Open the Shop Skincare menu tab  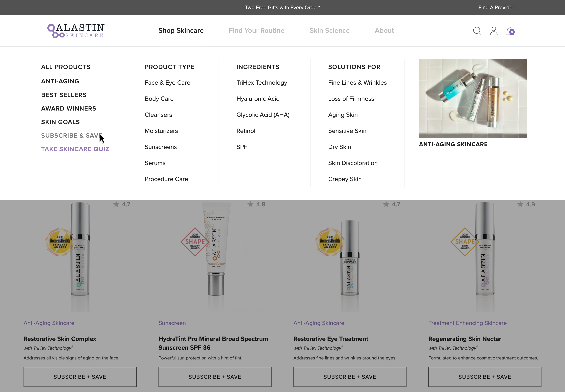click(x=181, y=30)
